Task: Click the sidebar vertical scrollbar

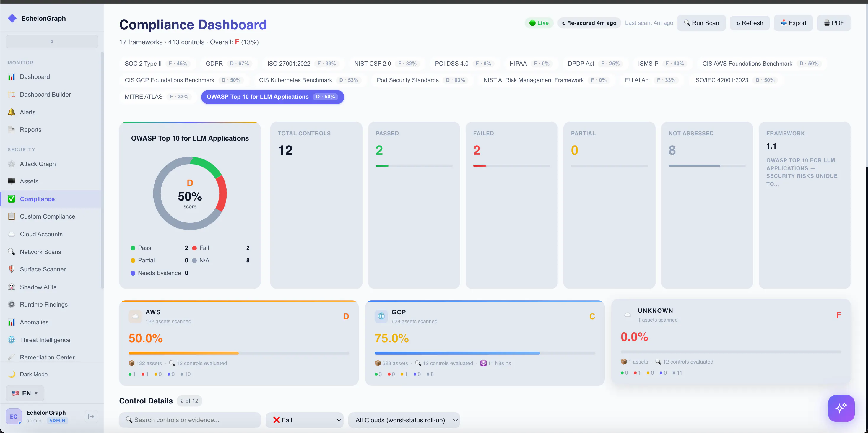Action: point(102,170)
